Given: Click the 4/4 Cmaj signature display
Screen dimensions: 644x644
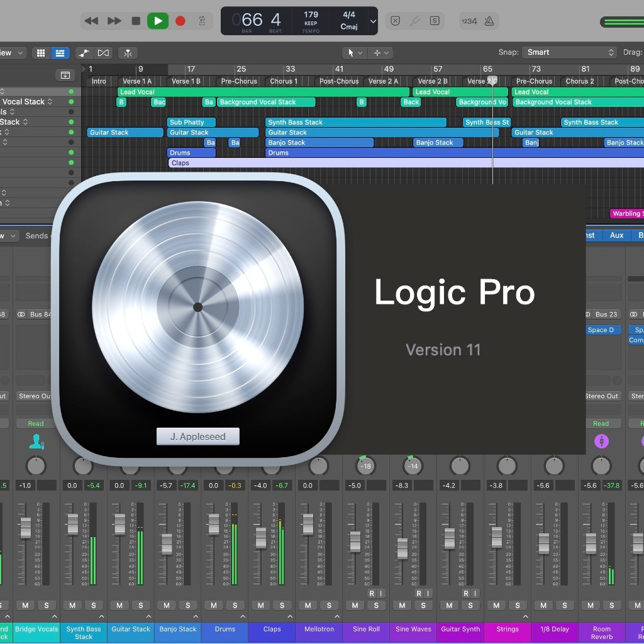Looking at the screenshot, I should 349,21.
